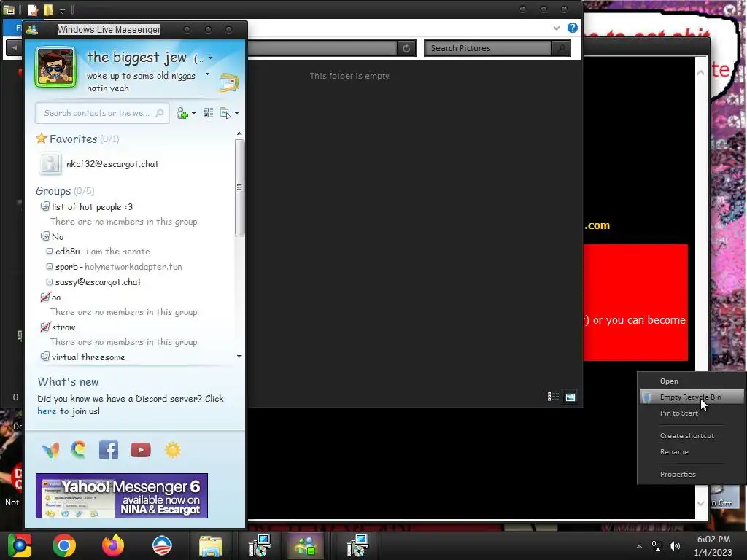Click the network tray icon
The image size is (747, 560).
click(657, 546)
